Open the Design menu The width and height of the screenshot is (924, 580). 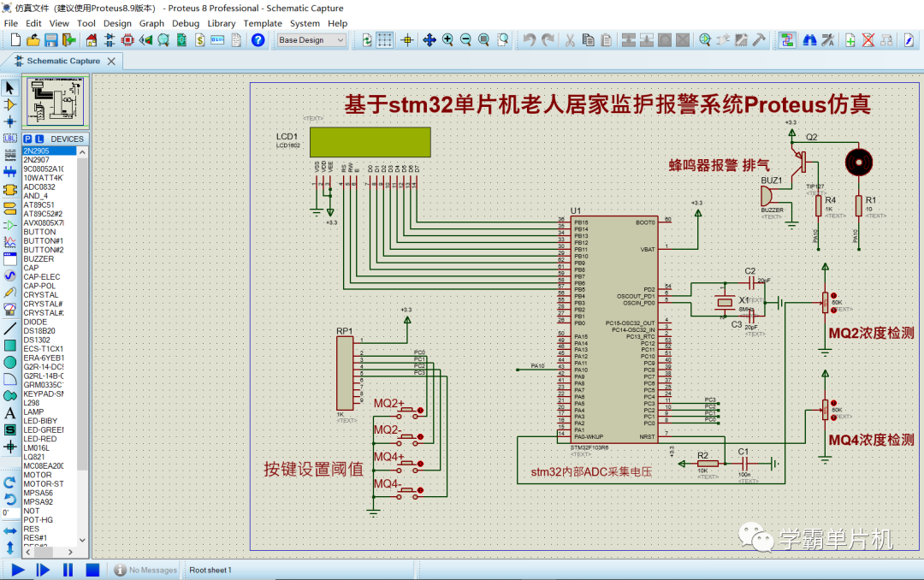pos(117,23)
